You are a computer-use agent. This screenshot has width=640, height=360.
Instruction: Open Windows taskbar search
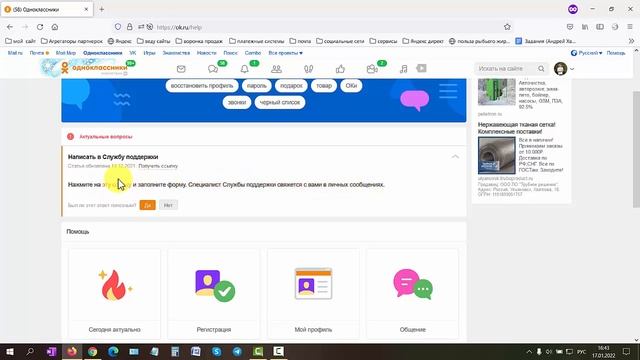(x=30, y=351)
